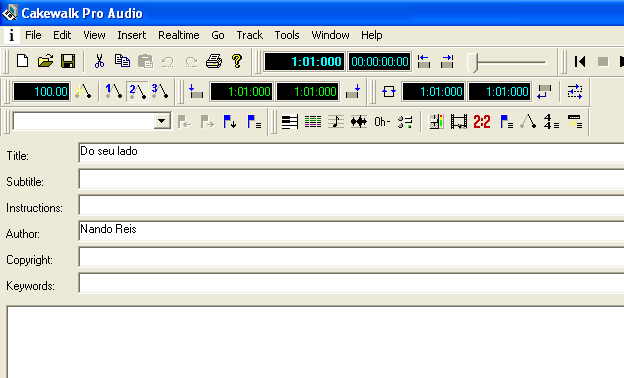Open the StudioWare panel icon

(x=436, y=122)
